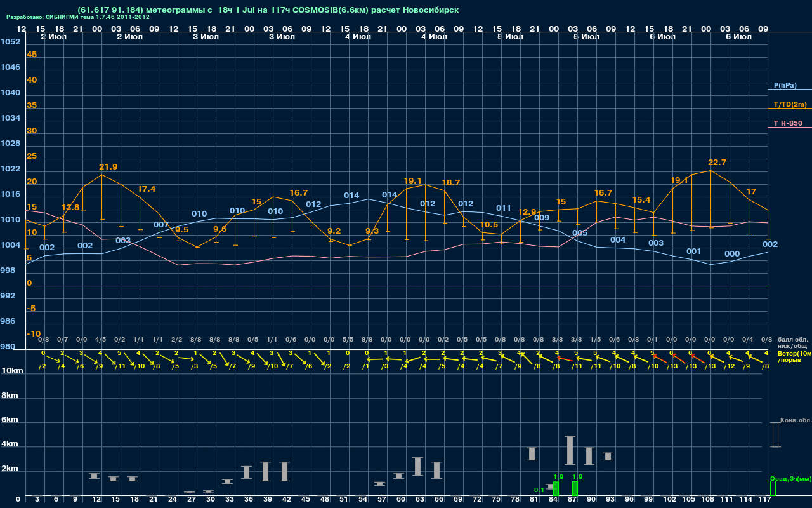Select the P(hPa) legend label
Image resolution: width=812 pixels, height=508 pixels.
tap(785, 85)
